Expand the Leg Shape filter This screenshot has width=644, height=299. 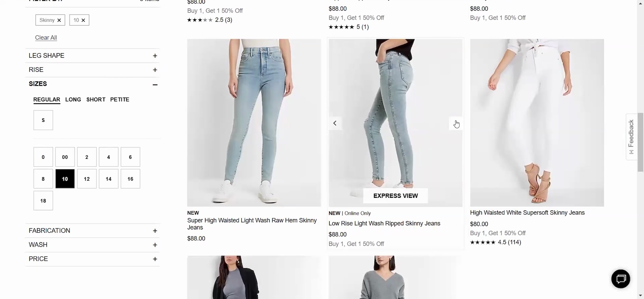point(155,56)
